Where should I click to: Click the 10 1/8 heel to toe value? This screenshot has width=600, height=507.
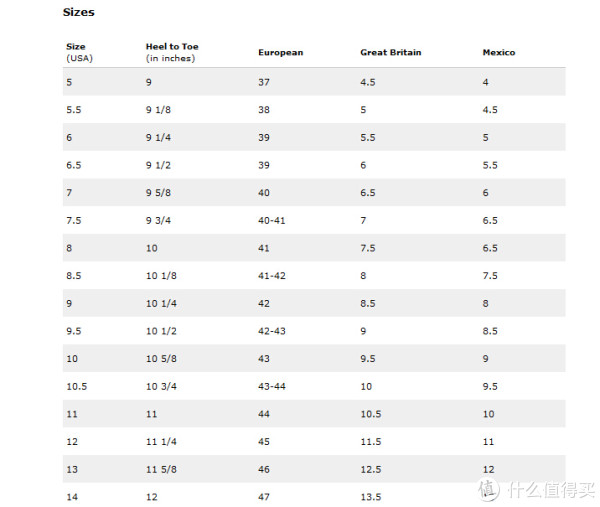click(x=161, y=276)
